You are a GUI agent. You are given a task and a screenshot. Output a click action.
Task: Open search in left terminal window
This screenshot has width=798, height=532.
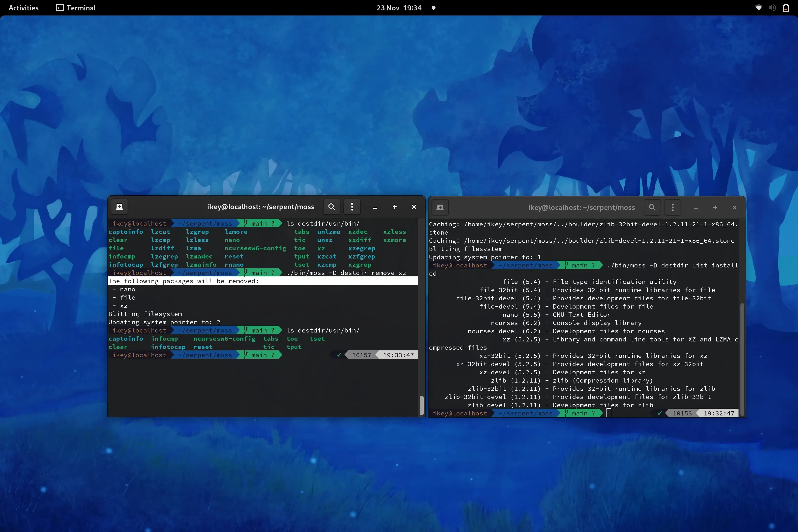point(332,207)
